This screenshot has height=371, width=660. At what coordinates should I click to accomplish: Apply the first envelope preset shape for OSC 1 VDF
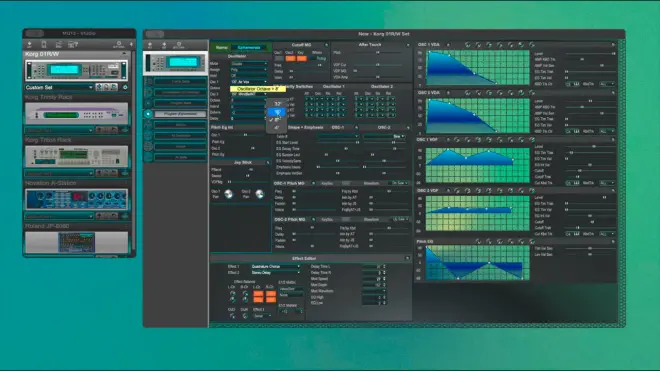point(457,140)
